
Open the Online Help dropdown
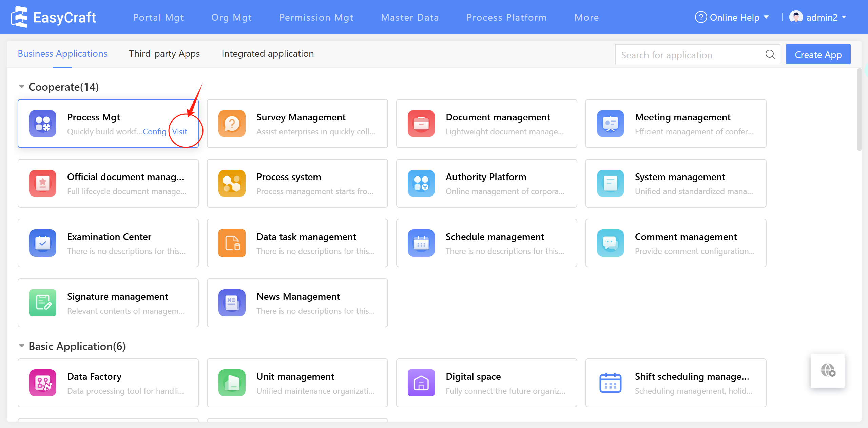click(x=732, y=17)
